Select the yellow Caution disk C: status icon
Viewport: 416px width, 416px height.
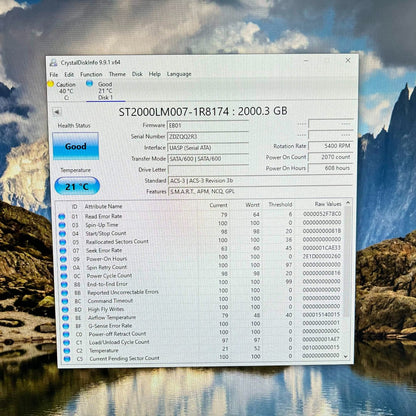pyautogui.click(x=51, y=84)
